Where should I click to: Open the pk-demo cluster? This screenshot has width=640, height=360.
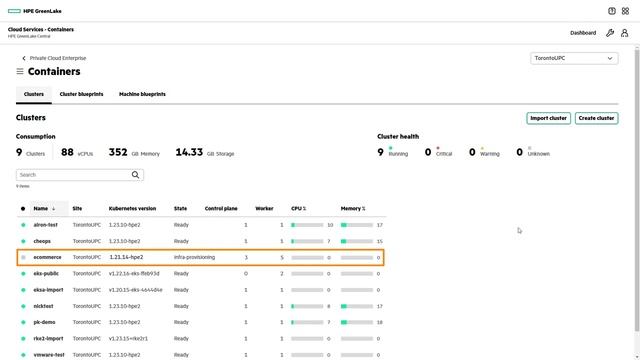pyautogui.click(x=44, y=322)
